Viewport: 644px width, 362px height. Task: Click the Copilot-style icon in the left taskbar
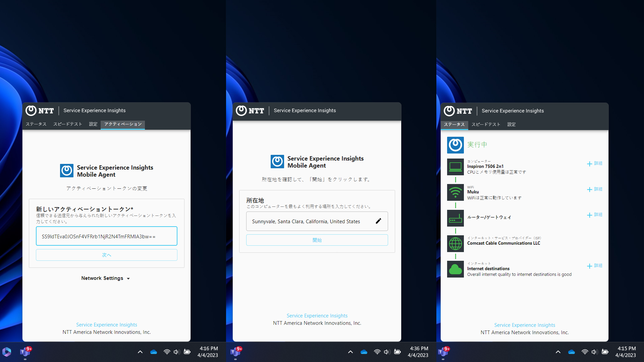(7, 352)
